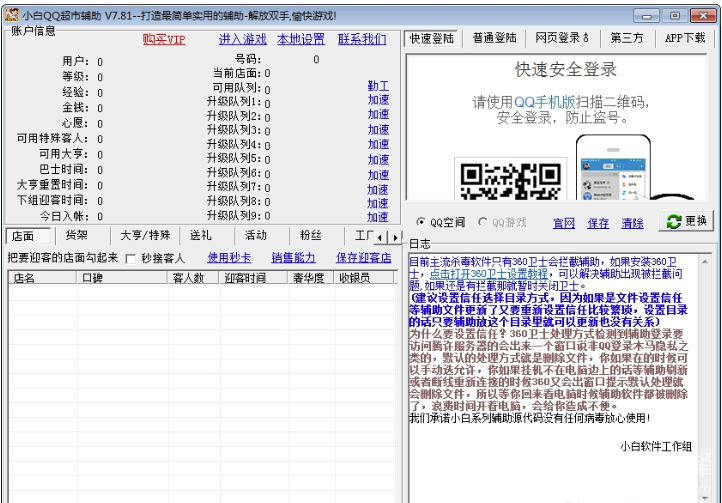Switch to the 快速登陆 tab
This screenshot has width=722, height=503.
(x=431, y=39)
